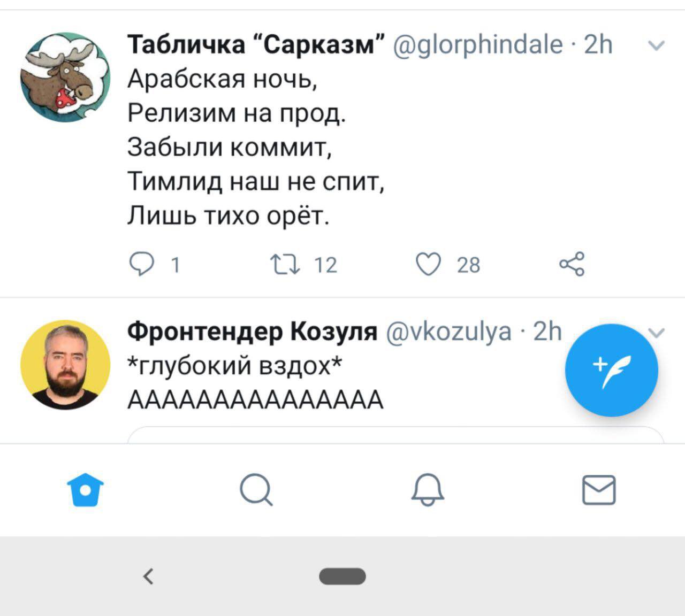The height and width of the screenshot is (616, 685).
Task: Open Фронтендер Козуля's avatar photo
Action: pos(65,365)
